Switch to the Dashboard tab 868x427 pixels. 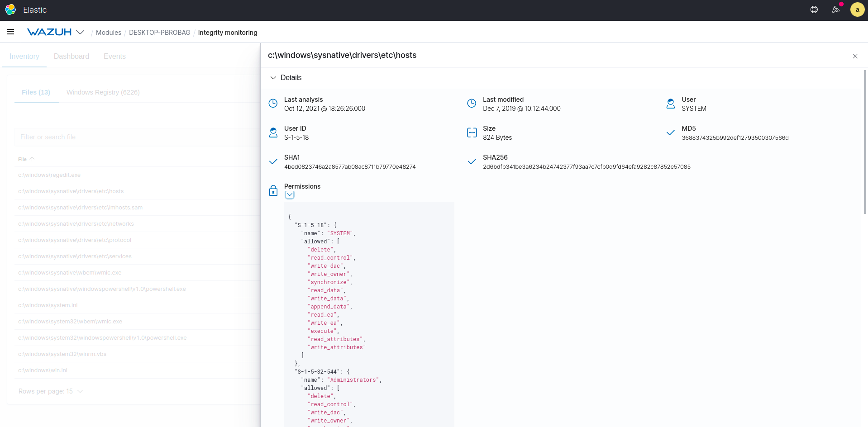(x=72, y=56)
